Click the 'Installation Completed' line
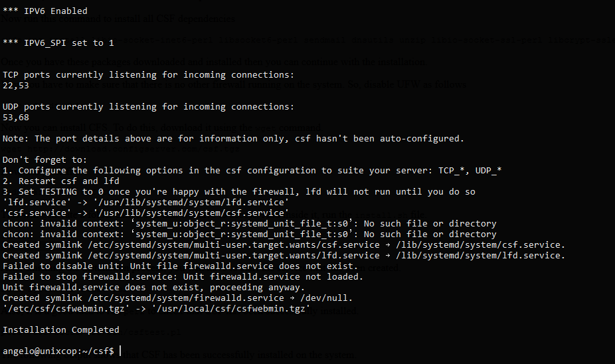The image size is (615, 364). [x=61, y=330]
